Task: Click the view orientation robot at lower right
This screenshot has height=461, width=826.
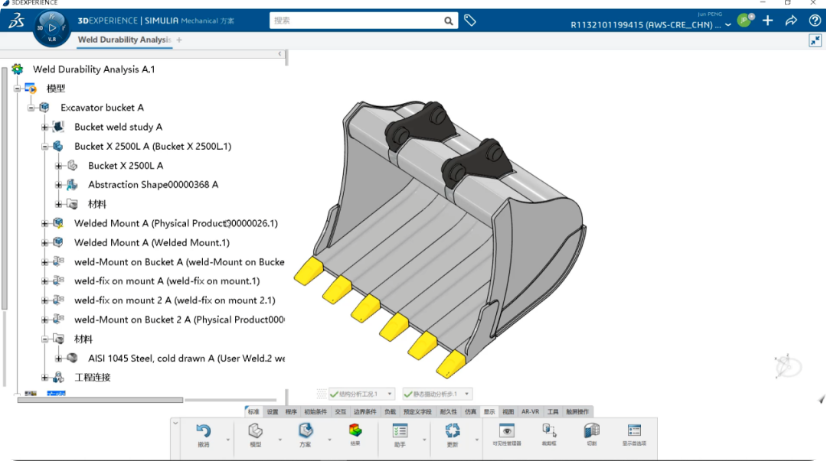Action: point(788,366)
